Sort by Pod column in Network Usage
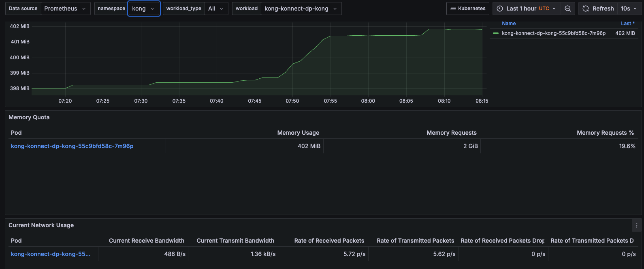 click(x=16, y=241)
